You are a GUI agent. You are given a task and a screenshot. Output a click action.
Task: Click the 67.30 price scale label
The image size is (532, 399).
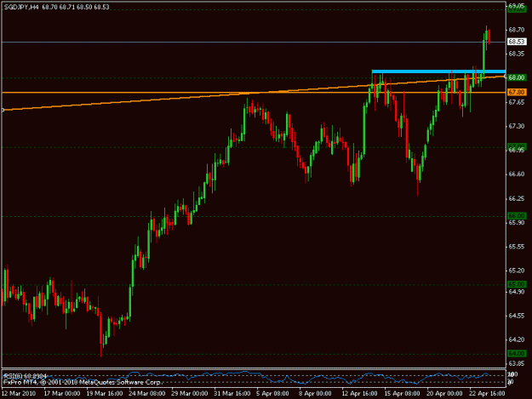coord(517,126)
